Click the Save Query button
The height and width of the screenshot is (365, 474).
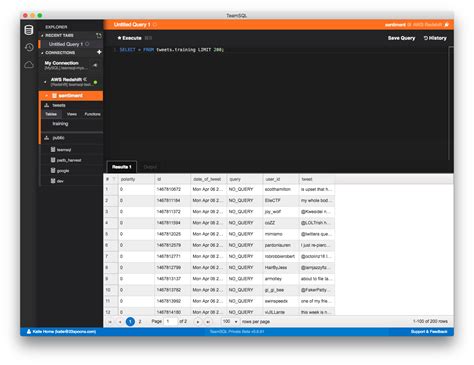pos(401,38)
